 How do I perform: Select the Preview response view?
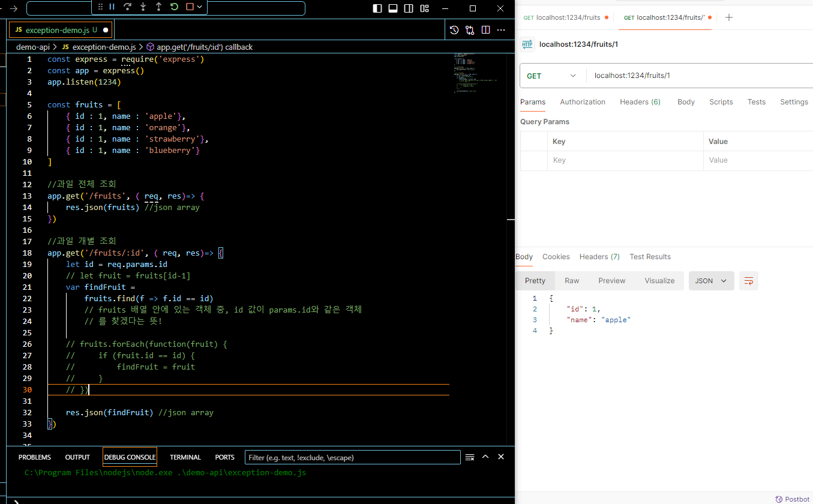(612, 281)
